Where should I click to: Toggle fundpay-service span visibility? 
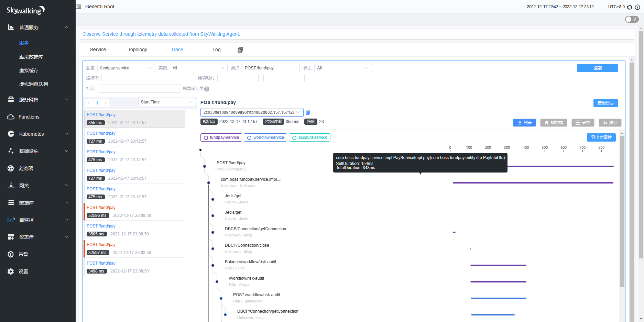pyautogui.click(x=221, y=137)
